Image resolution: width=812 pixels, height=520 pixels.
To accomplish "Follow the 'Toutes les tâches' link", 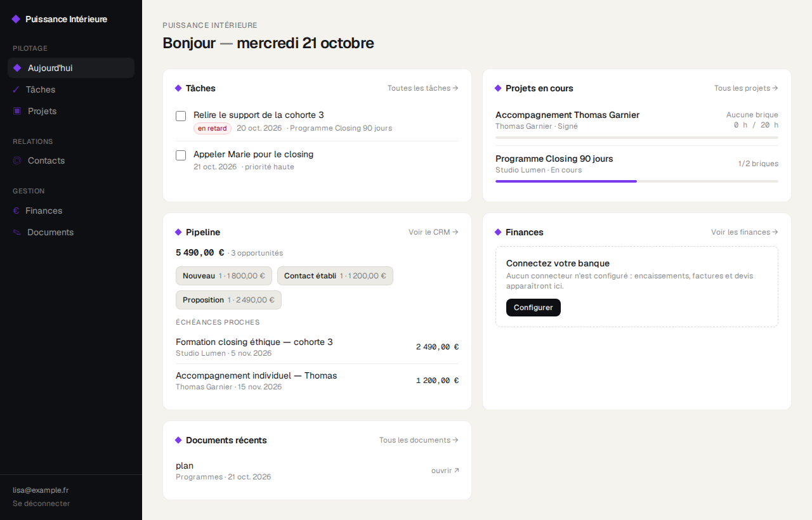I will pos(423,88).
